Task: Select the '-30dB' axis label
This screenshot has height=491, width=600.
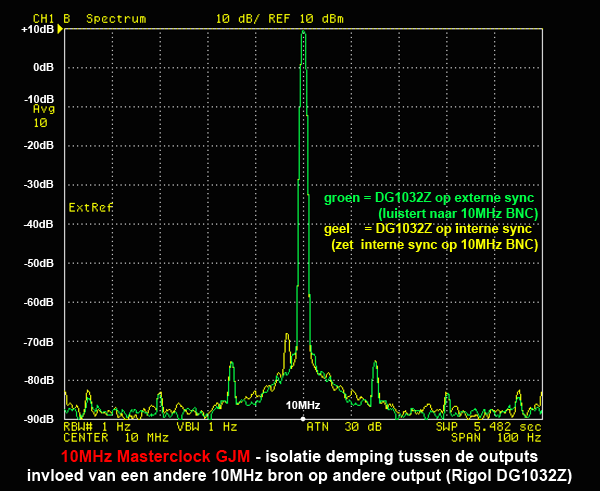Action: coord(39,184)
